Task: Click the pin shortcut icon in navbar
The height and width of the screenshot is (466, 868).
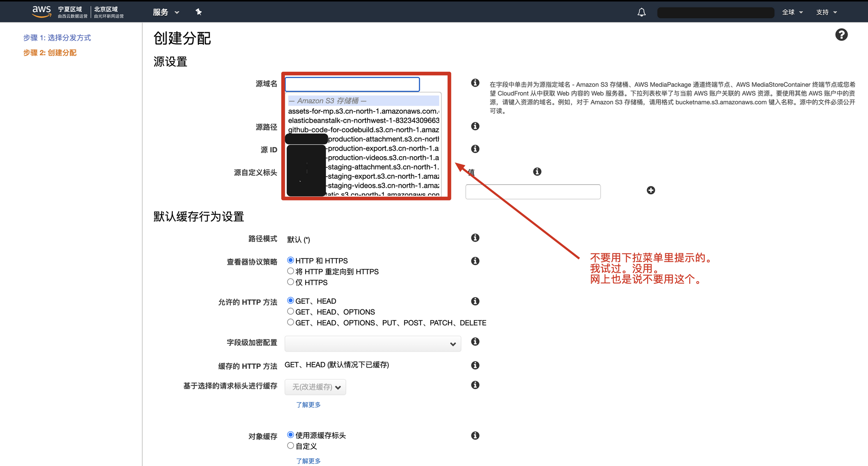Action: (x=199, y=12)
